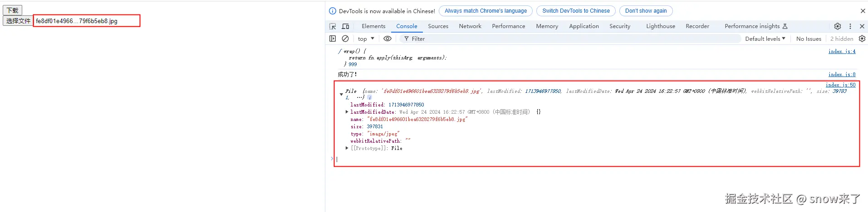Open the Recorder tab
868x212 pixels.
(697, 26)
